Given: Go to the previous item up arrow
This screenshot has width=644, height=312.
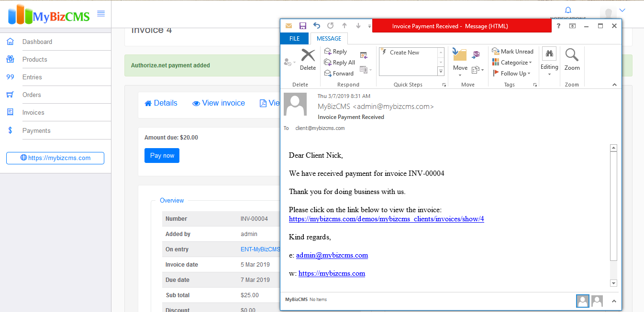Looking at the screenshot, I should tap(344, 26).
